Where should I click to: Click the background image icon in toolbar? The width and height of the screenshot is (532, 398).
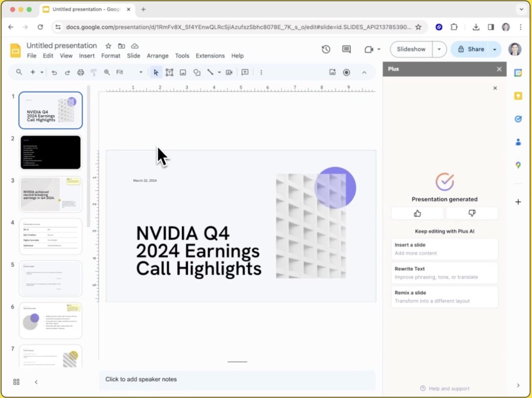[x=332, y=72]
